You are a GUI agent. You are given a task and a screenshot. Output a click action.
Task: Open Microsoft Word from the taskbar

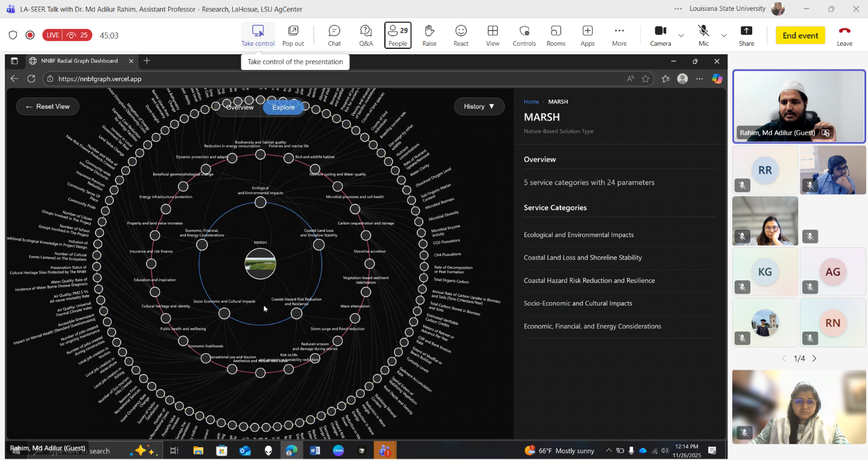click(315, 450)
